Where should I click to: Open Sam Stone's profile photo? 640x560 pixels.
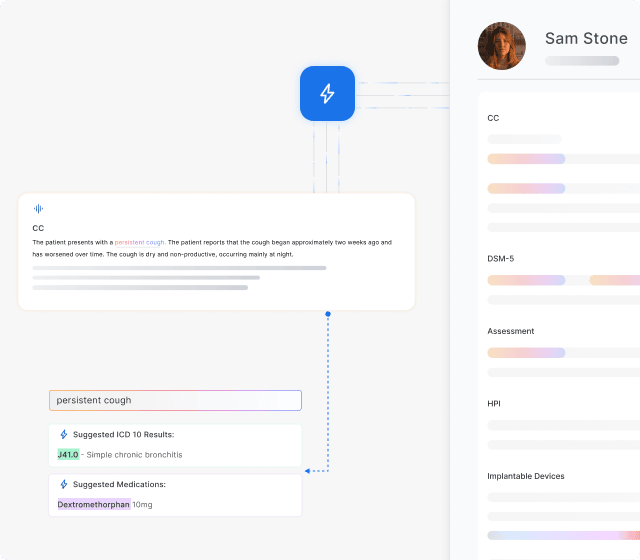point(501,46)
